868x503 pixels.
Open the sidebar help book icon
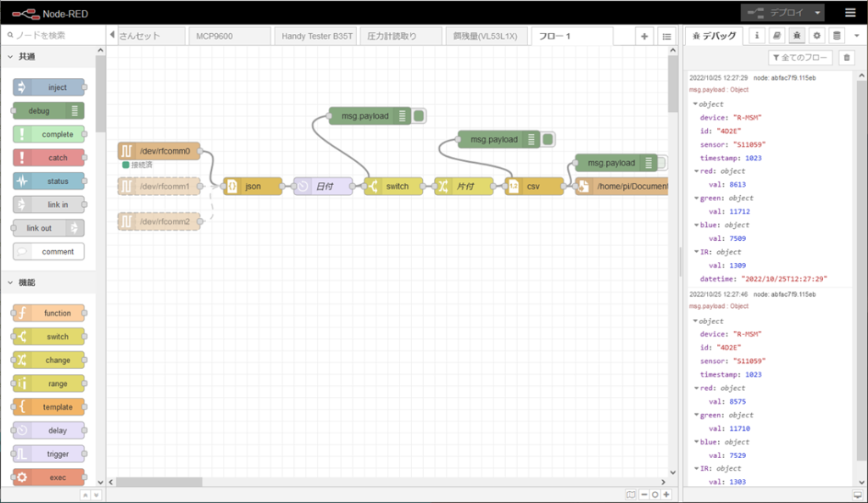pos(777,36)
